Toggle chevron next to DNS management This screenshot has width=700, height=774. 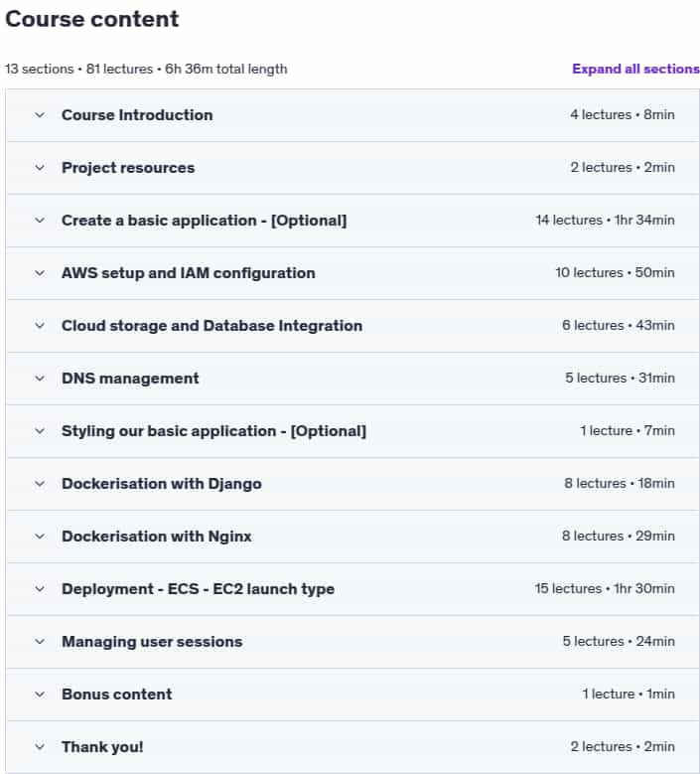click(40, 379)
